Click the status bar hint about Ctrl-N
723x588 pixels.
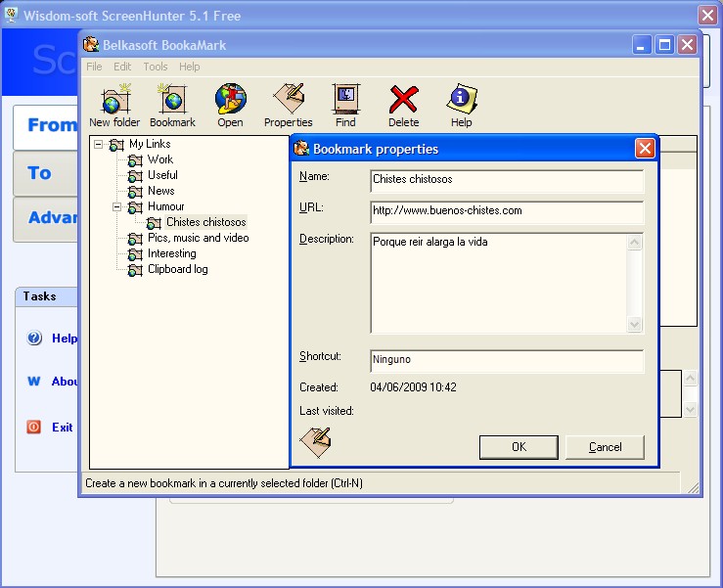click(224, 483)
